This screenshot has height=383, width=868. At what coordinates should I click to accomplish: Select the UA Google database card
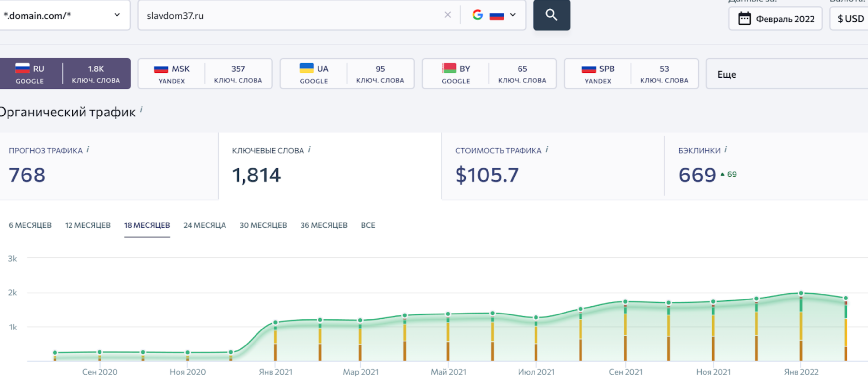tap(347, 74)
